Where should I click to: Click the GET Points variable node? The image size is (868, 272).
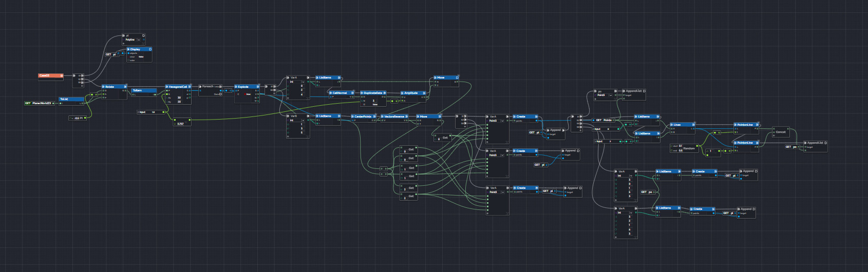[x=604, y=120]
